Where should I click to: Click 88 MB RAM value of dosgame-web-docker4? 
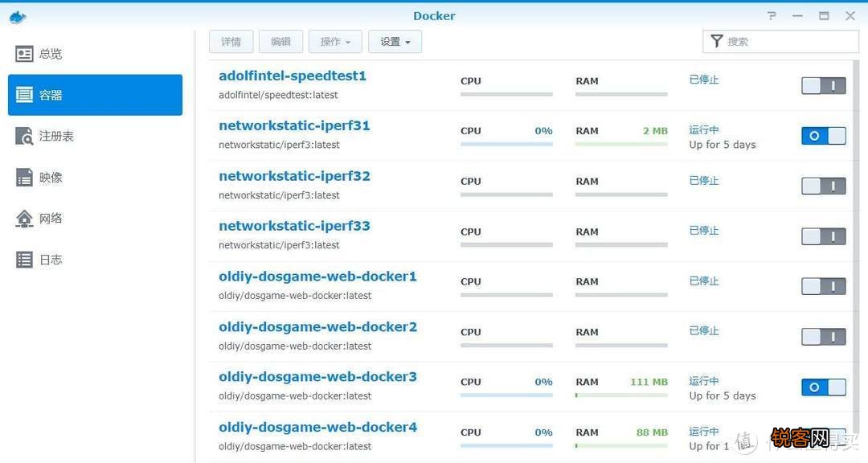tap(652, 432)
